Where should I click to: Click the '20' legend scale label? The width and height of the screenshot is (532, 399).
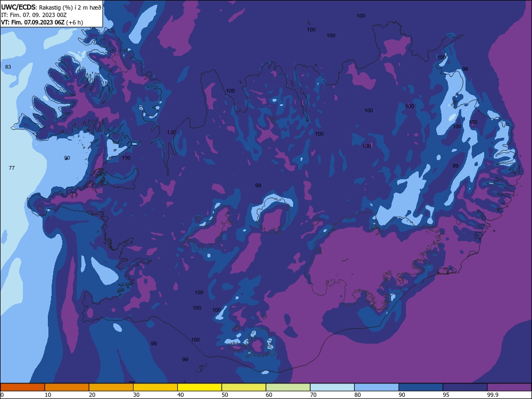pos(92,395)
